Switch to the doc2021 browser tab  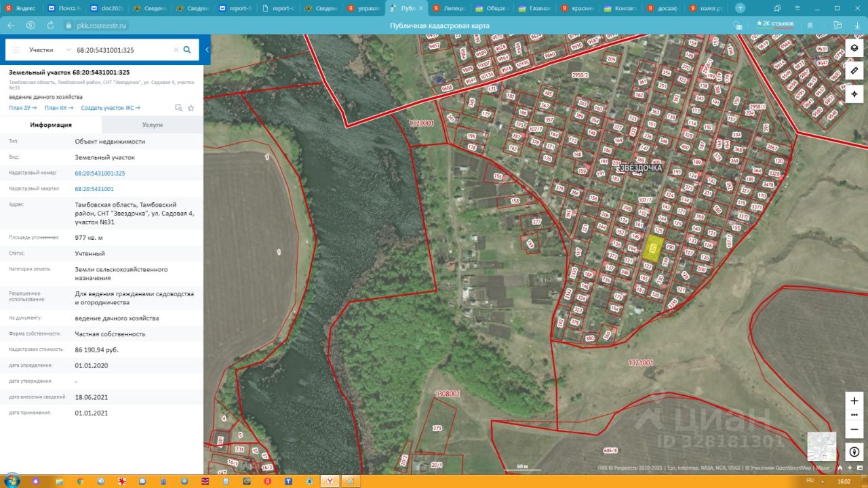coord(107,8)
